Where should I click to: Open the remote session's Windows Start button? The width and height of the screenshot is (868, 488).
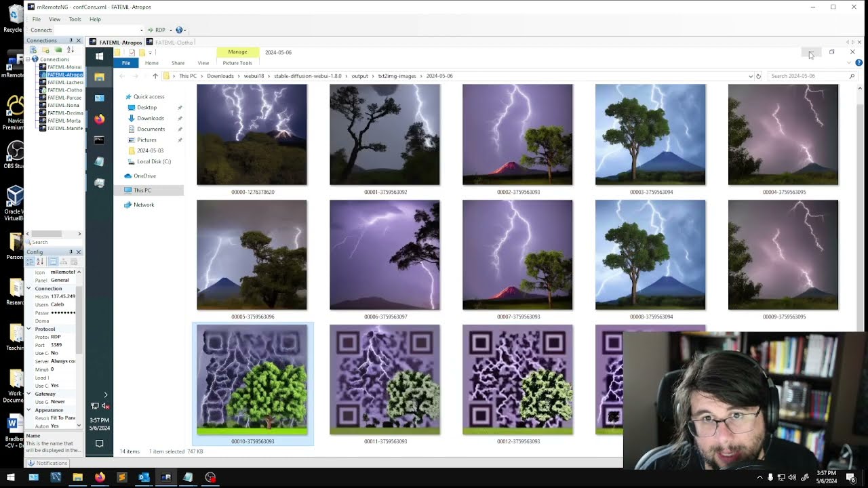click(99, 56)
